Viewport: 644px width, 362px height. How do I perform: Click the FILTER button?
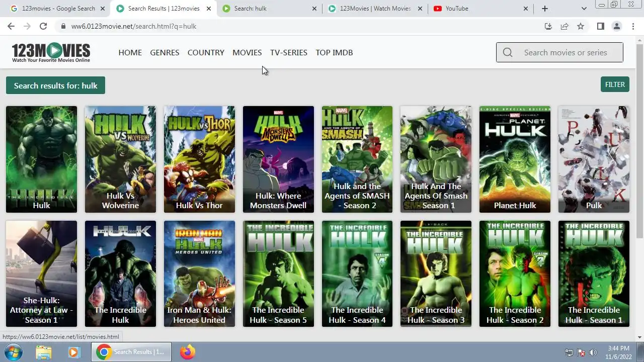click(615, 84)
